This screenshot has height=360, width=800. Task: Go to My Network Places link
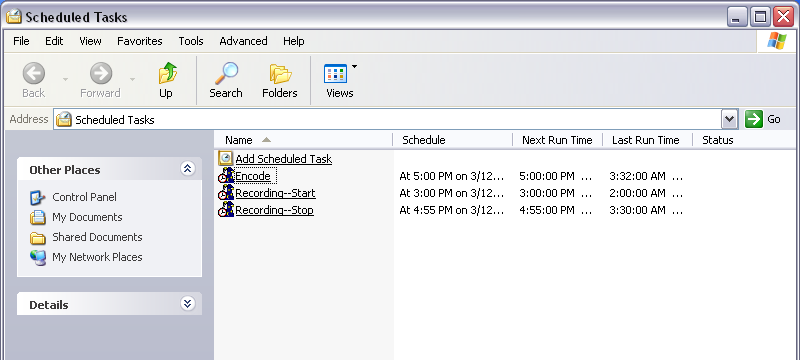[97, 257]
